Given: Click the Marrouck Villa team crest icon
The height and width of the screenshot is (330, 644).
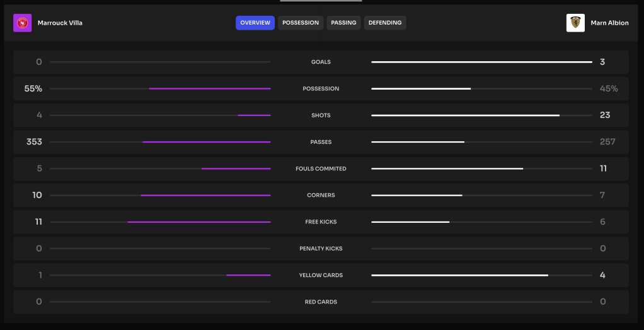Looking at the screenshot, I should [22, 23].
